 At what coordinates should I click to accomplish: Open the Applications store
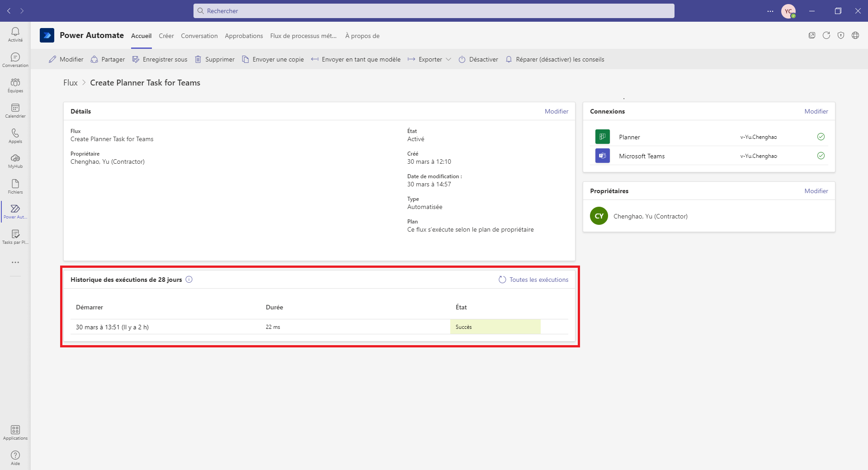(15, 432)
